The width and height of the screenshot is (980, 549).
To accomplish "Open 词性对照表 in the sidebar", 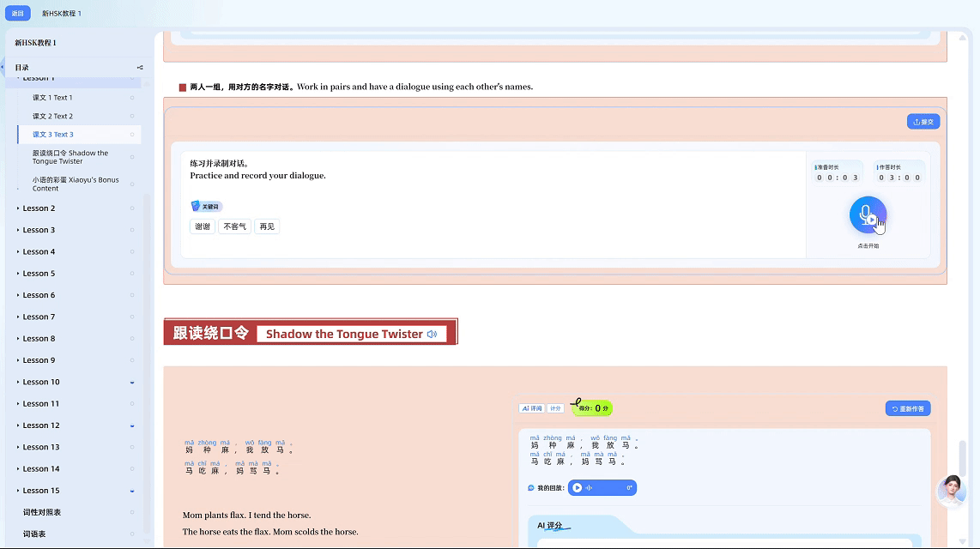I will coord(42,512).
